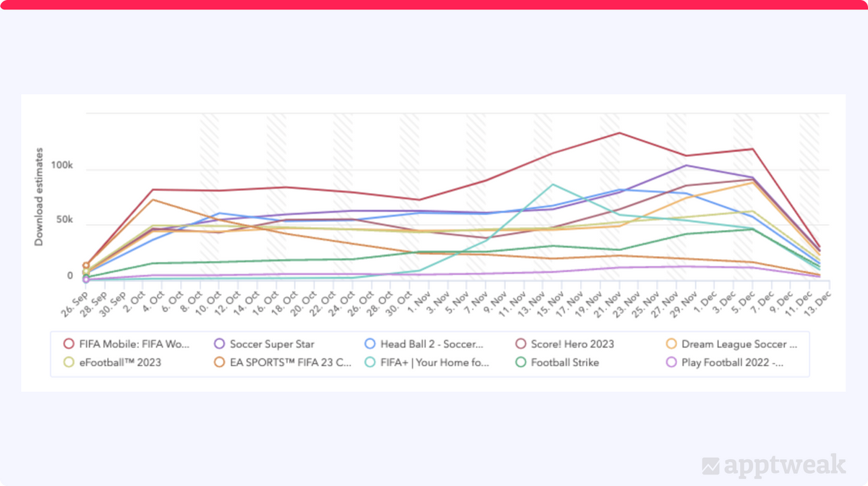The image size is (868, 486).
Task: Toggle the EA SPORTS™ FIFA 23 C... legend series
Action: [283, 362]
